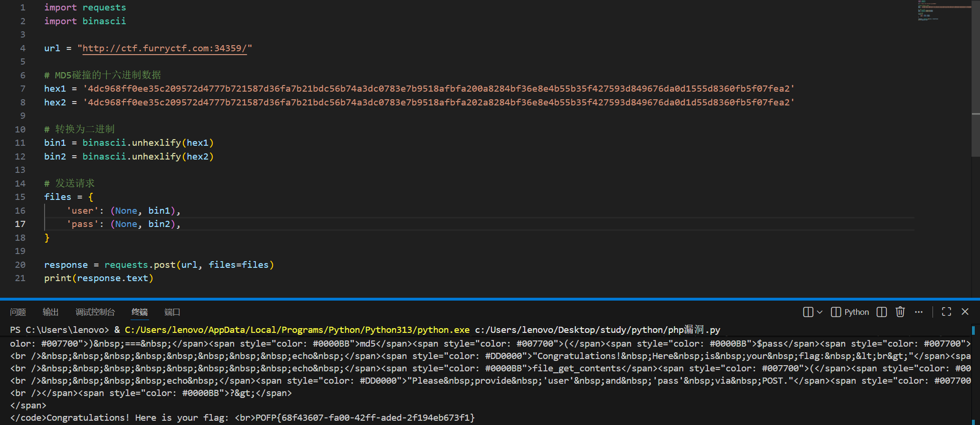Switch to the 问题 (Problems) tab

[18, 312]
